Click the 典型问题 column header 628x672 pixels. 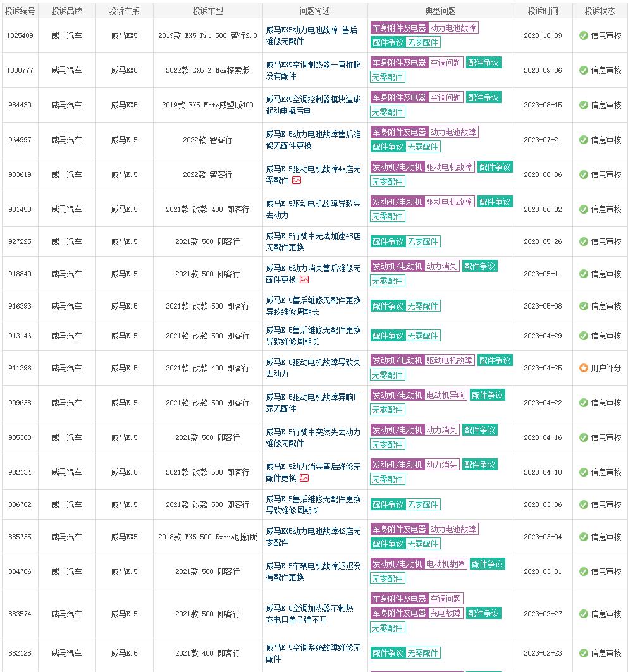440,11
